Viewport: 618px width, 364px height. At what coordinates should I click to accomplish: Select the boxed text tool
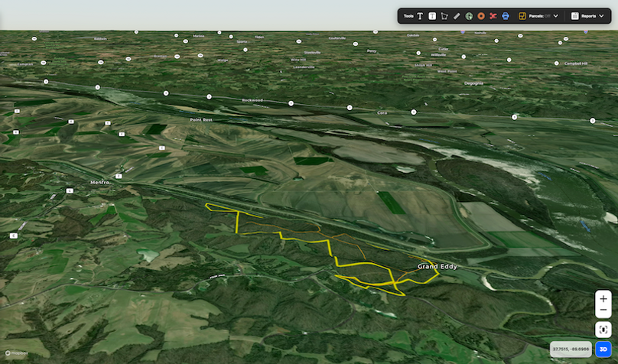pos(432,15)
